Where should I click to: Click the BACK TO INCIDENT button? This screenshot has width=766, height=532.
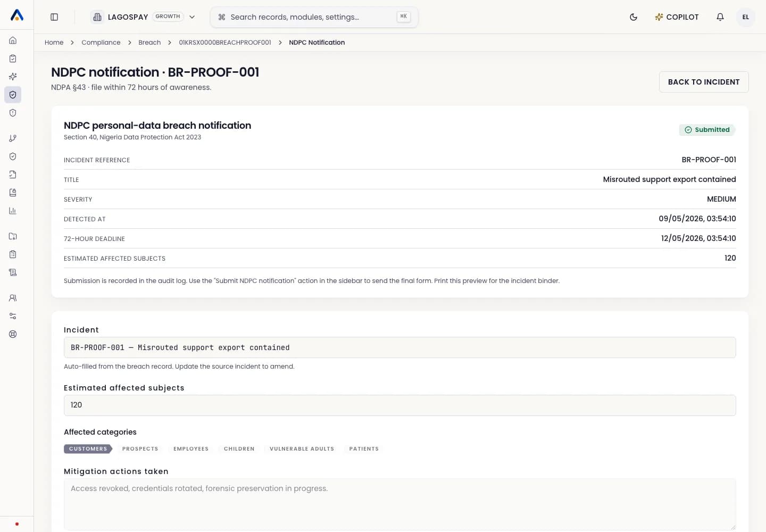pyautogui.click(x=704, y=82)
